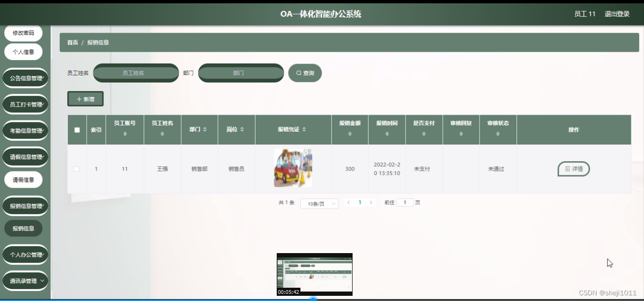Click the previous page arrow in pagination
The width and height of the screenshot is (644, 301).
(349, 202)
